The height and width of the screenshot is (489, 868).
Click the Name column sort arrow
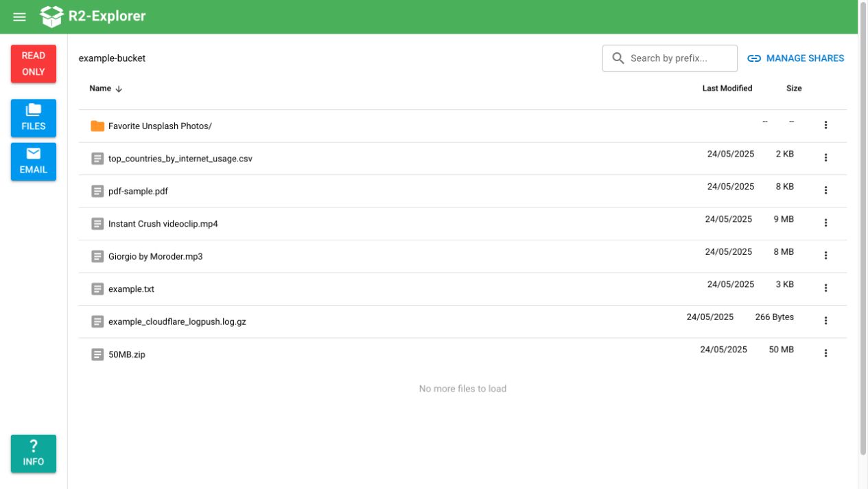[x=119, y=89]
